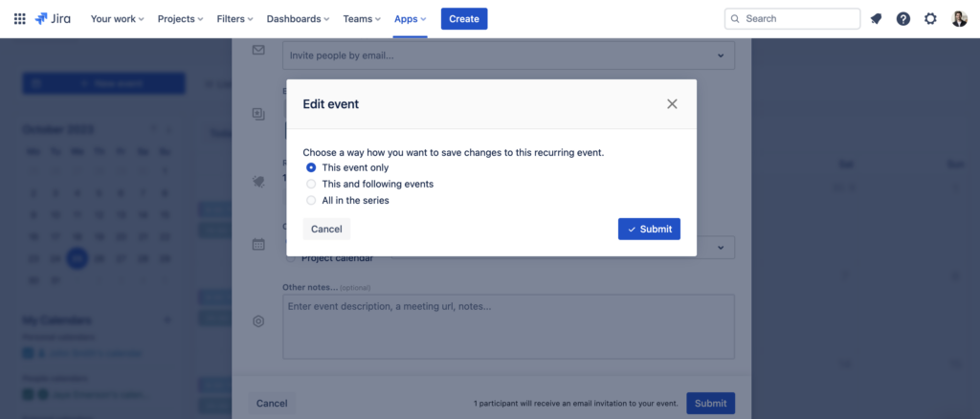This screenshot has width=980, height=419.
Task: Open the Apps menu
Action: (x=411, y=18)
